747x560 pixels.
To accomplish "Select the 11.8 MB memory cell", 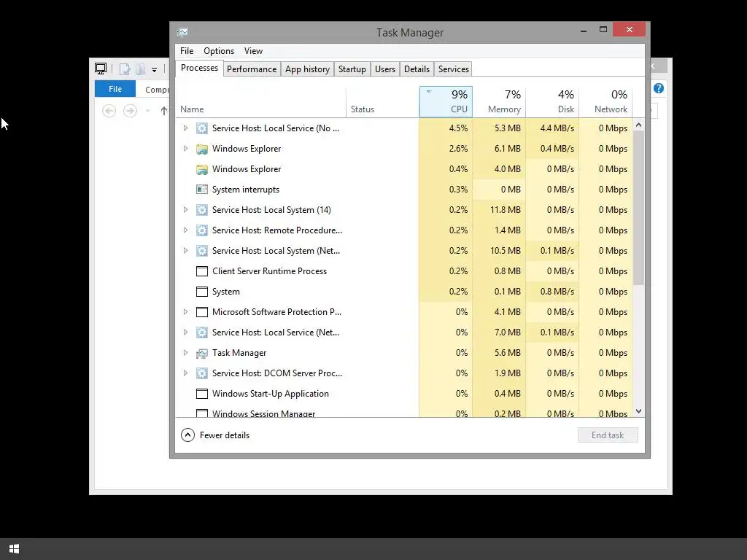I will (x=499, y=210).
